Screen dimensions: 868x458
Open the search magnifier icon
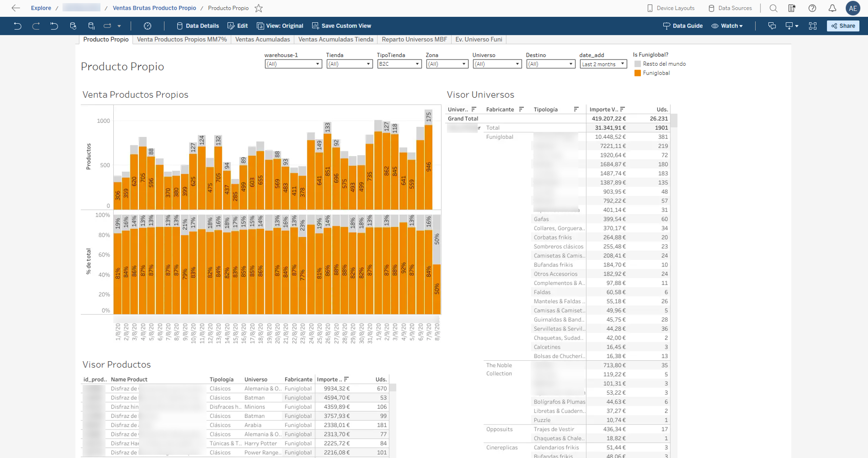[x=774, y=8]
